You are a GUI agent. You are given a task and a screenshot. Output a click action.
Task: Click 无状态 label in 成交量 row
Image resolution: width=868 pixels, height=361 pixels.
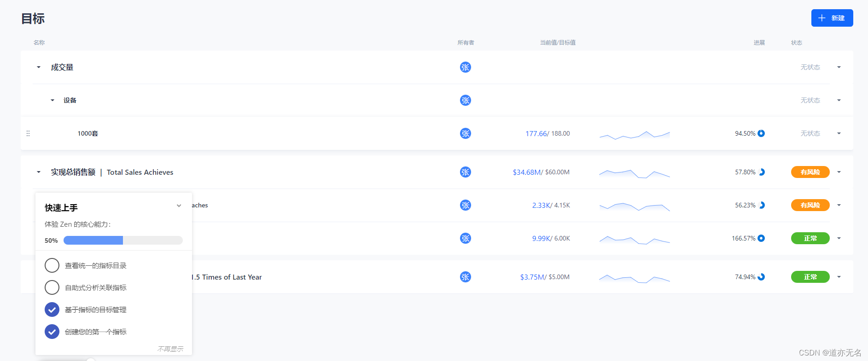point(810,67)
